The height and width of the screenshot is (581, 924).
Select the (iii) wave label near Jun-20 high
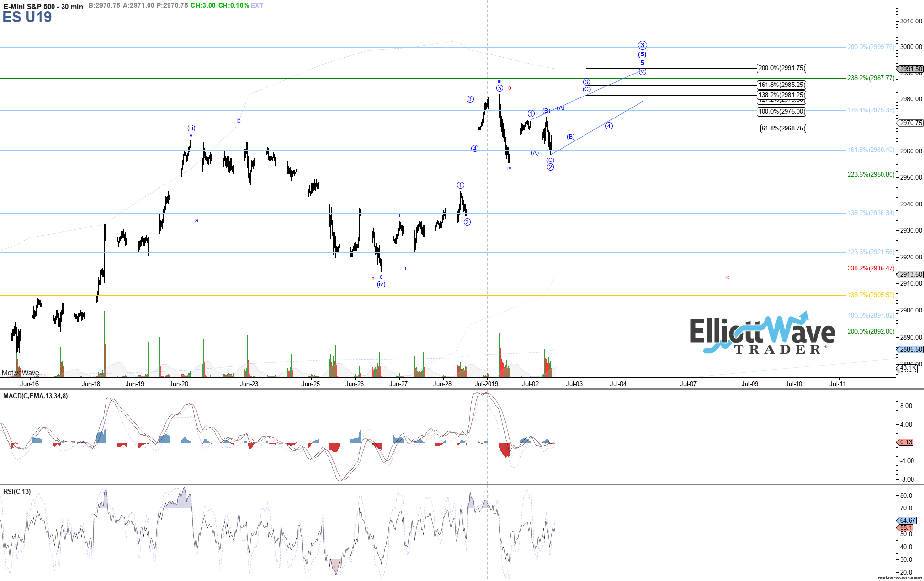(191, 128)
